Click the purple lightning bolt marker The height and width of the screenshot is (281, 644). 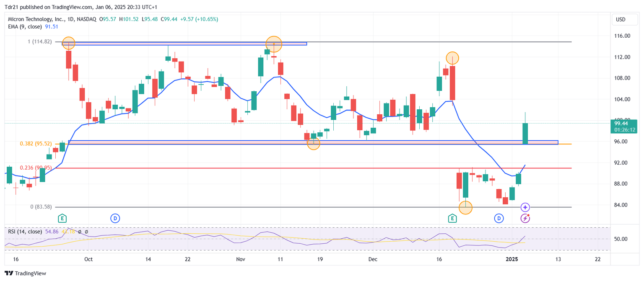(x=525, y=218)
